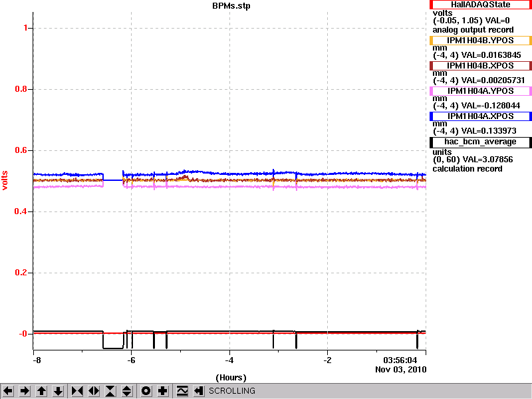Click the value VAL=0.133973

[x=489, y=131]
